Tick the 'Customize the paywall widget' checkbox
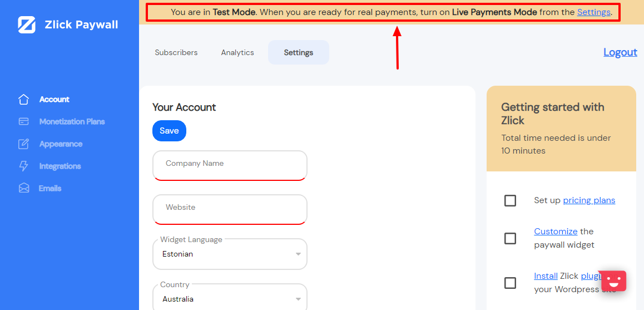This screenshot has height=310, width=644. coord(510,238)
